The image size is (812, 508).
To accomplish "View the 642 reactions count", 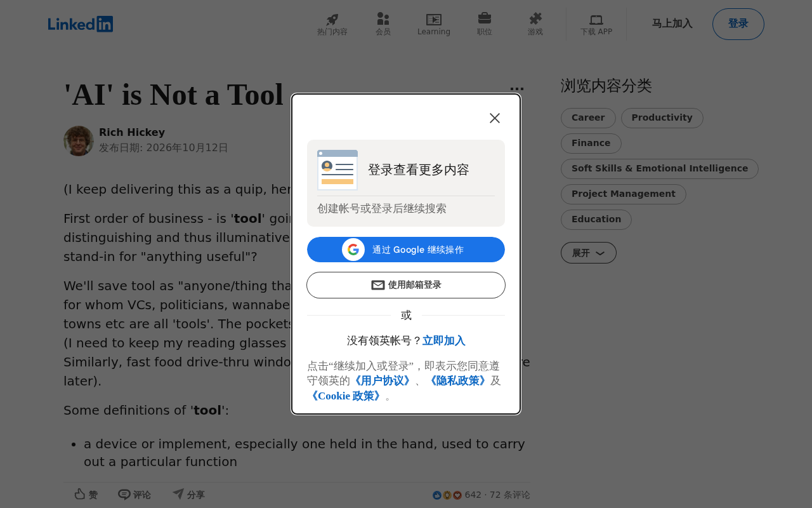I will [x=457, y=495].
